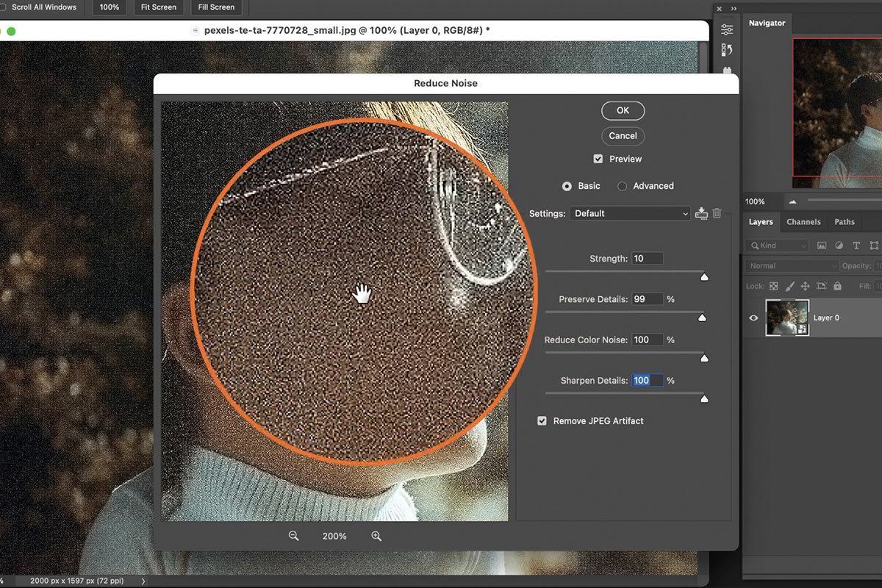Screen dimensions: 882x588
Task: Toggle the Preview checkbox
Action: coord(598,159)
